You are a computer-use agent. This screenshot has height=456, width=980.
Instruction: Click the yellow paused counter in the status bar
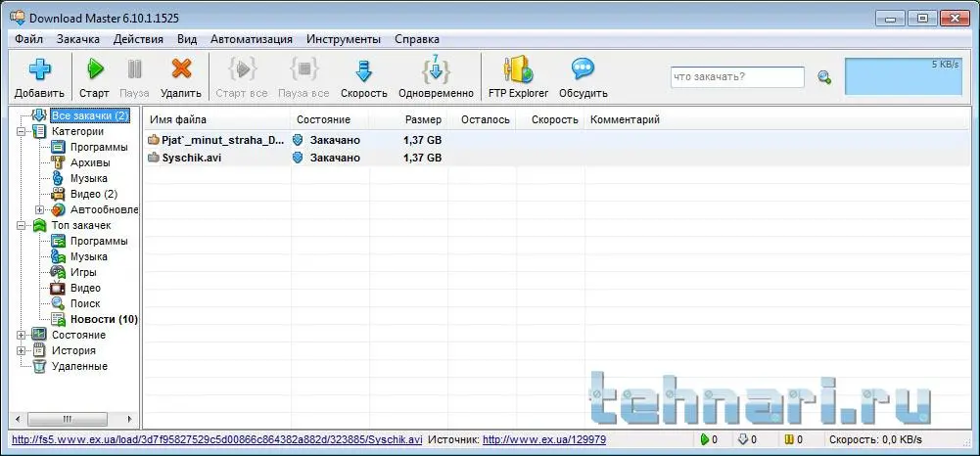click(794, 439)
